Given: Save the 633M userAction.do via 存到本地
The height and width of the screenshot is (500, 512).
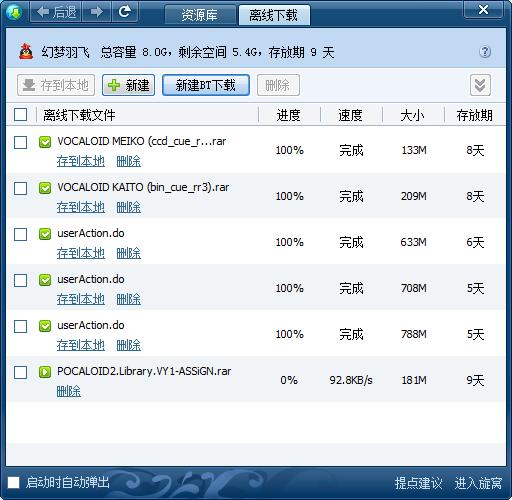Looking at the screenshot, I should 81,253.
